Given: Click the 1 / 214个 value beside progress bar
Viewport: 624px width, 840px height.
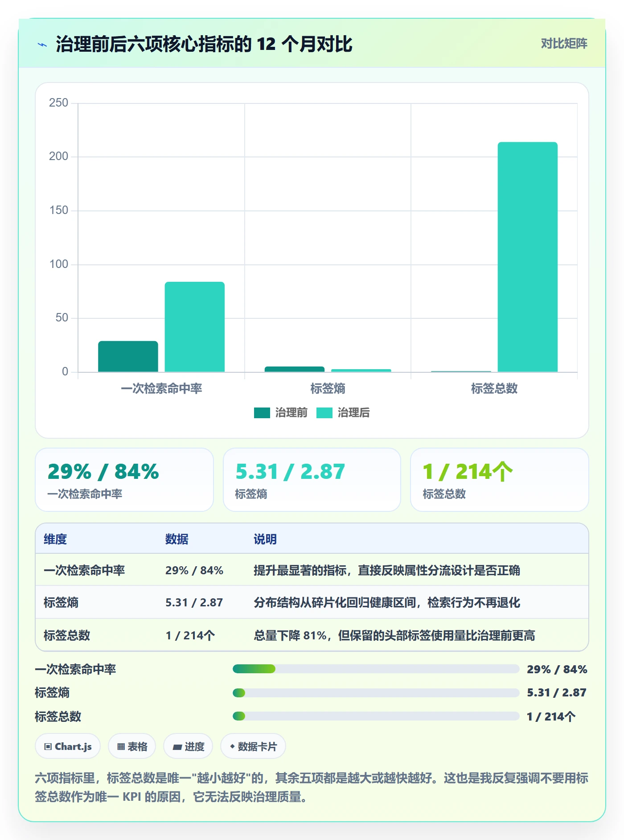Looking at the screenshot, I should click(x=551, y=716).
